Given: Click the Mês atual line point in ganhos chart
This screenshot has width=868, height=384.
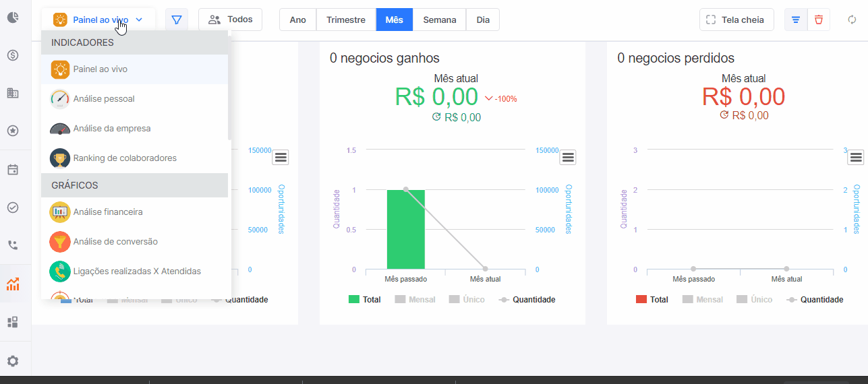Looking at the screenshot, I should [486, 269].
